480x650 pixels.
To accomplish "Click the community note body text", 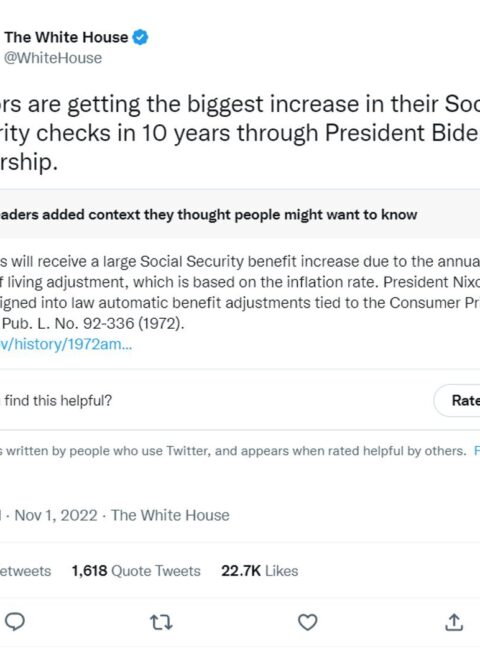I will click(x=240, y=292).
